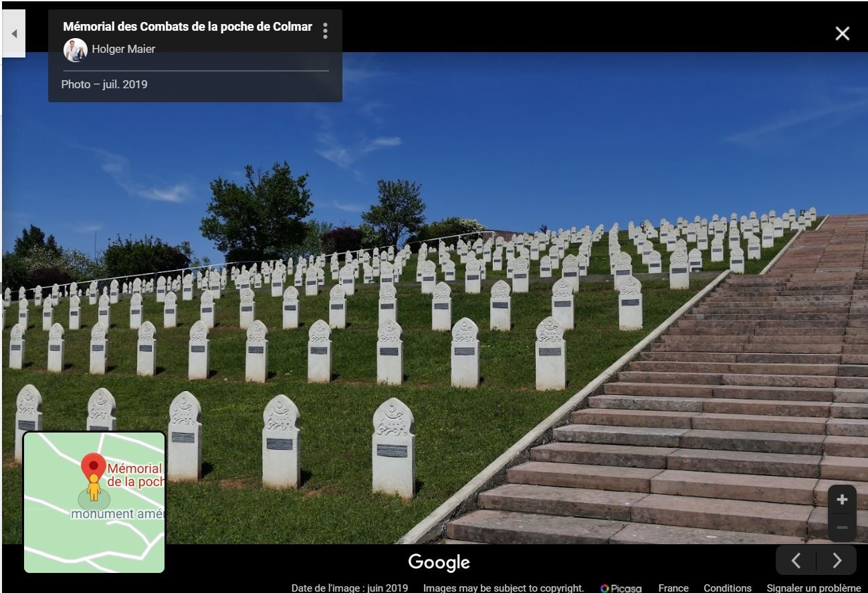
Task: Click 'Date de l'image : juin 2019' text
Action: pos(350,588)
